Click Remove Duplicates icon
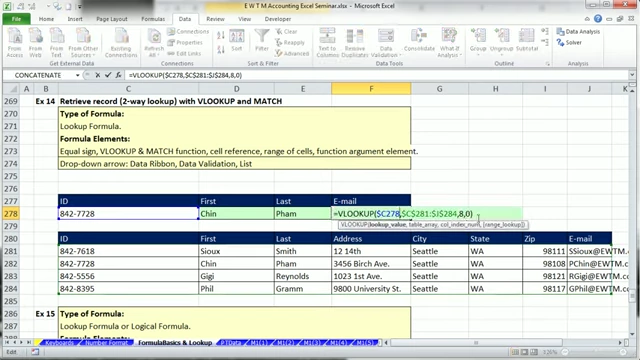 355,43
